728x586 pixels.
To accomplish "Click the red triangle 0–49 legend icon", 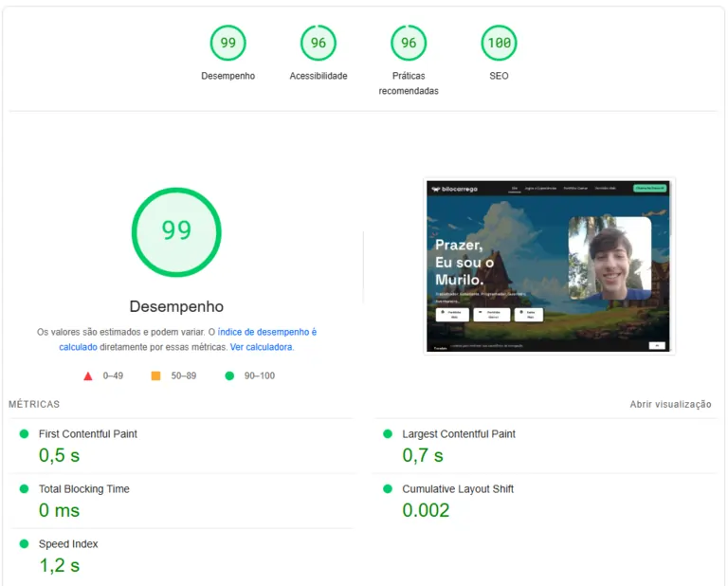I will 88,376.
